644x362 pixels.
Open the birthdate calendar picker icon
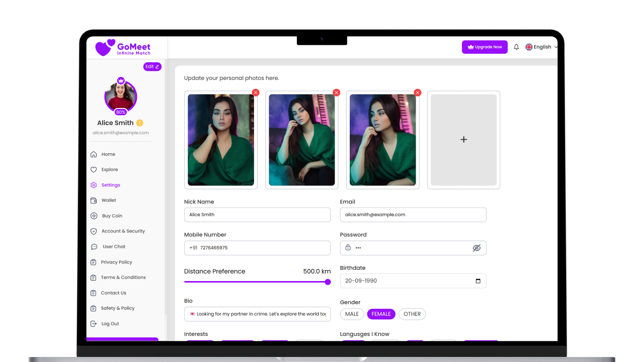(478, 281)
